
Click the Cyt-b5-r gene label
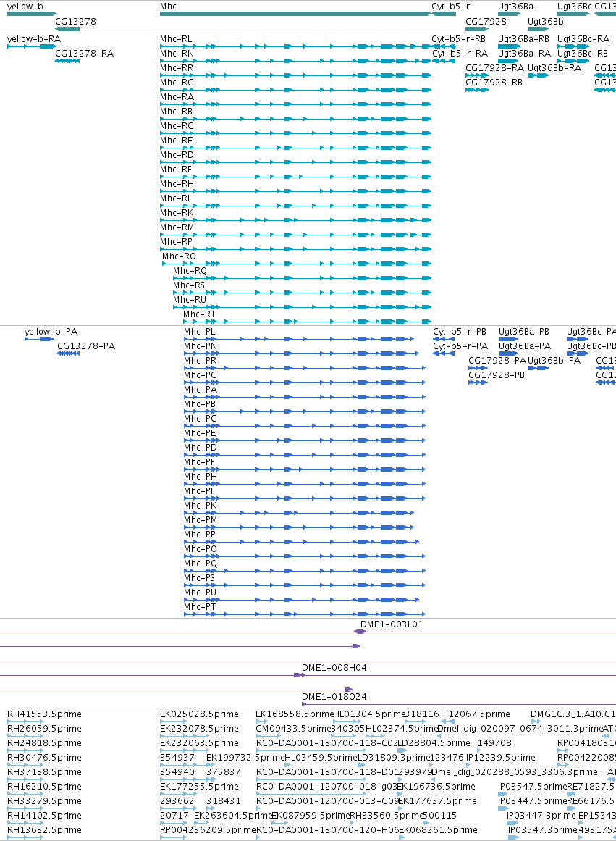451,7
